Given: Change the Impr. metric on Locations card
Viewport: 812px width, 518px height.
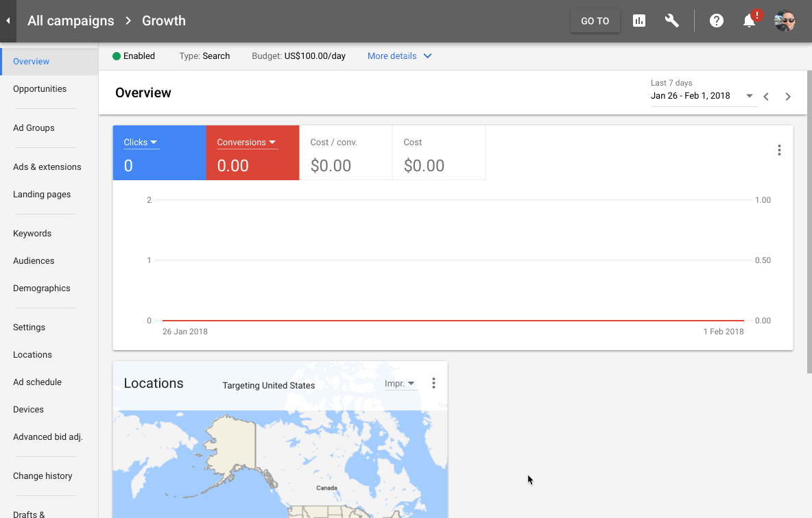Looking at the screenshot, I should 400,384.
